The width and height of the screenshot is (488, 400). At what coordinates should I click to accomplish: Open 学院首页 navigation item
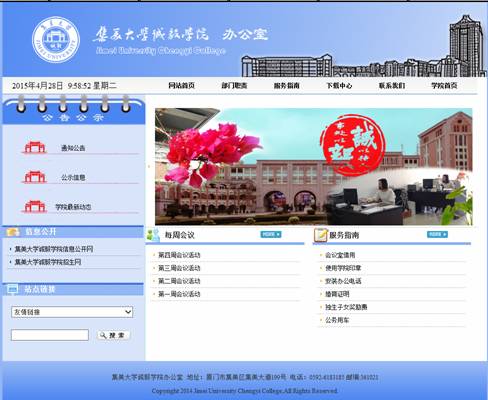444,86
